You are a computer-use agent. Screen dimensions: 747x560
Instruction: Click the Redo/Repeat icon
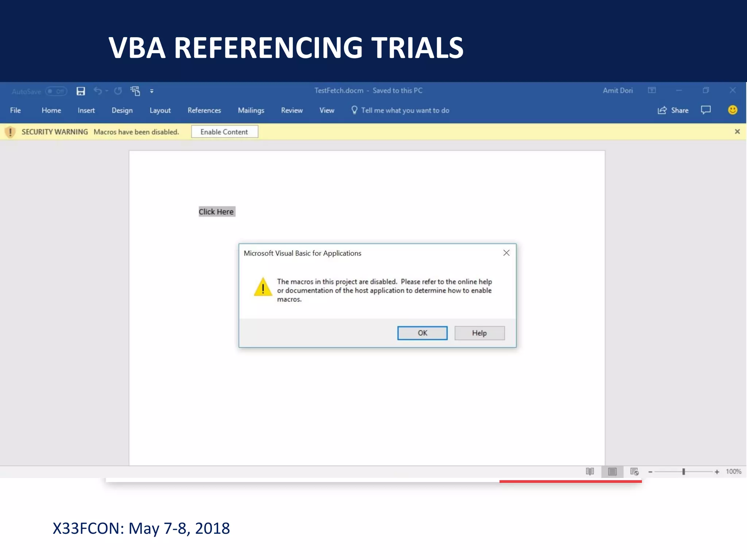(118, 91)
